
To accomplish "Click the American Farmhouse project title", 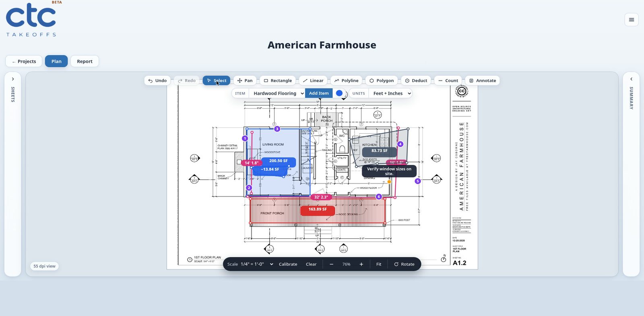I will (322, 45).
